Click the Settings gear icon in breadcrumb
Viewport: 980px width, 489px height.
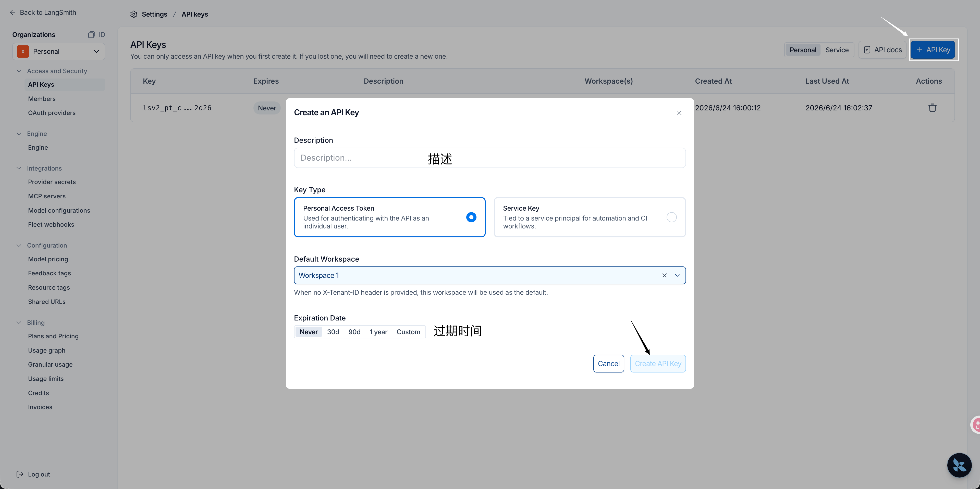click(133, 15)
